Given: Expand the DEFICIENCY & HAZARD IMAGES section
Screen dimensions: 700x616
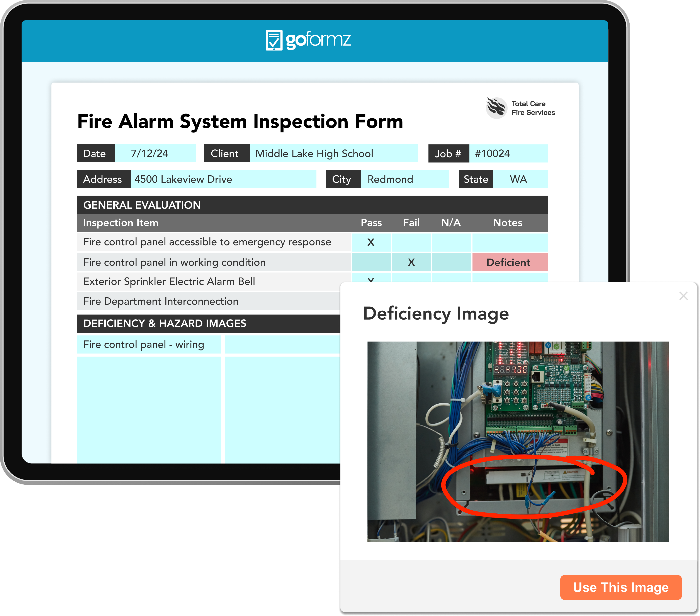Looking at the screenshot, I should (x=178, y=323).
